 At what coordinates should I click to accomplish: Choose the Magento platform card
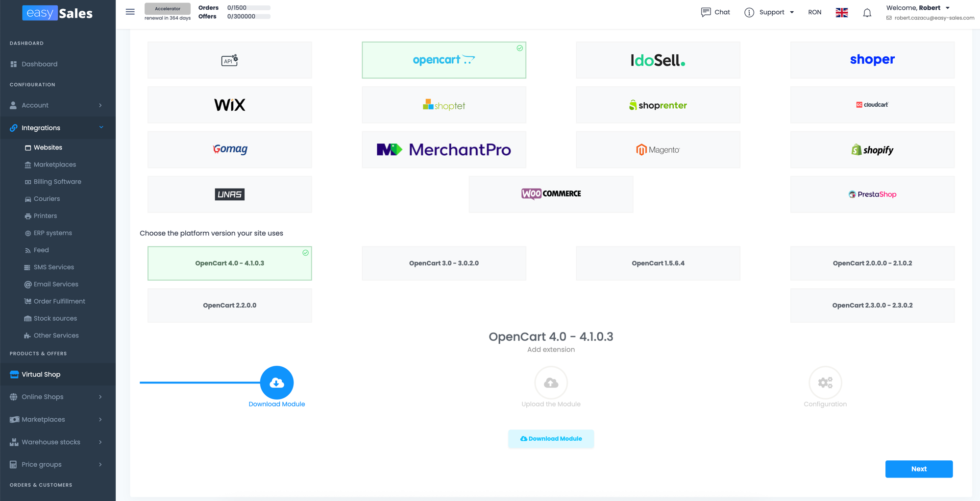tap(658, 149)
